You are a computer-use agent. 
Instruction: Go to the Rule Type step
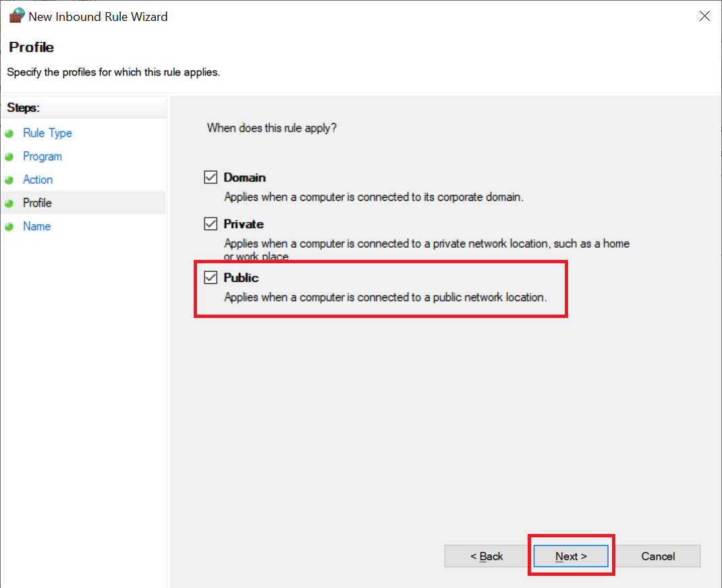pos(47,133)
